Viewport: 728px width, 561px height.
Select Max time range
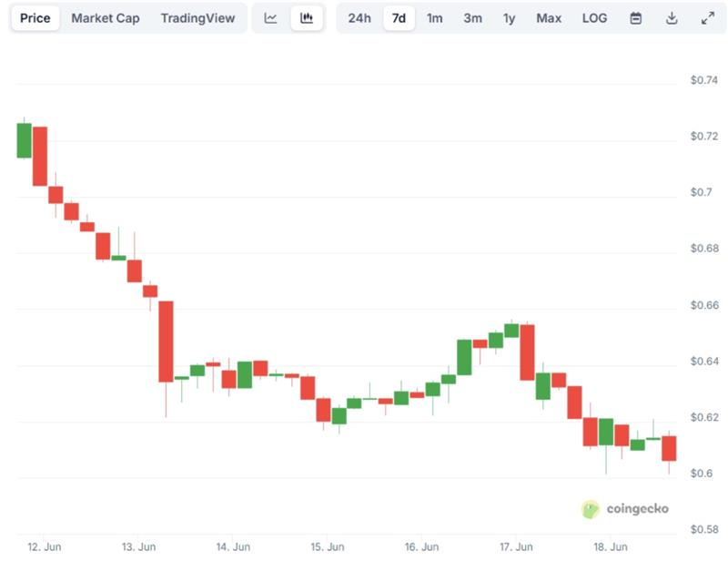click(549, 18)
